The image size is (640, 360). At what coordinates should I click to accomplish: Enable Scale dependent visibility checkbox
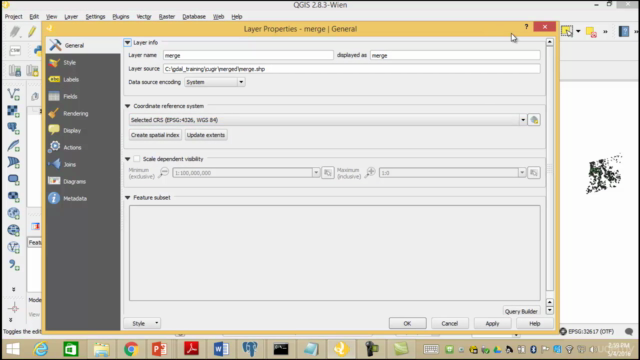pyautogui.click(x=137, y=159)
